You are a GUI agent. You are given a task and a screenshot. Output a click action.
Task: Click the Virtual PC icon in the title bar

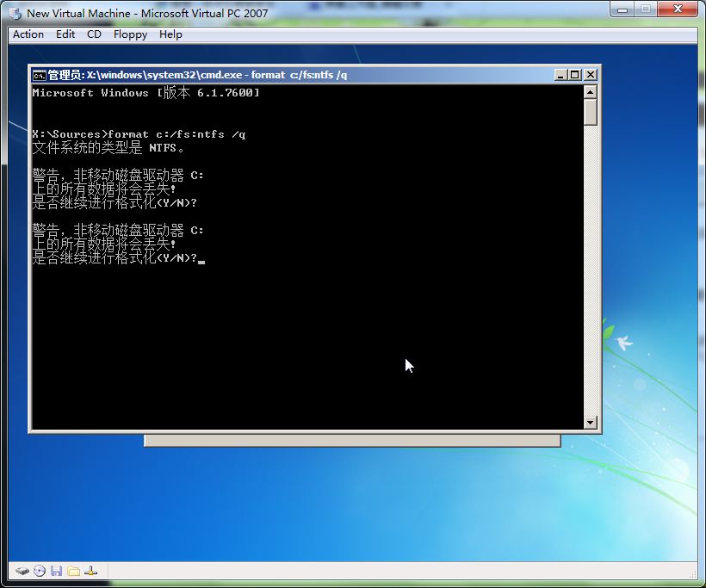(13, 13)
